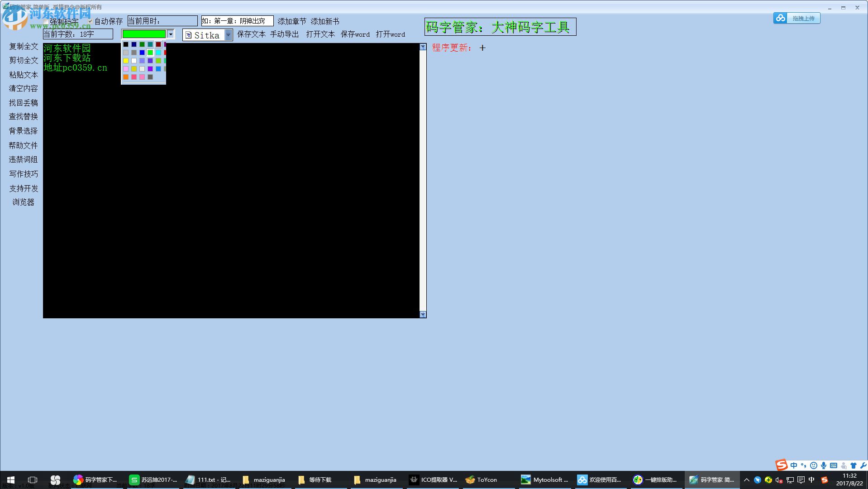Click Sogou IME soft keyboard icon
868x489 pixels.
click(x=834, y=465)
